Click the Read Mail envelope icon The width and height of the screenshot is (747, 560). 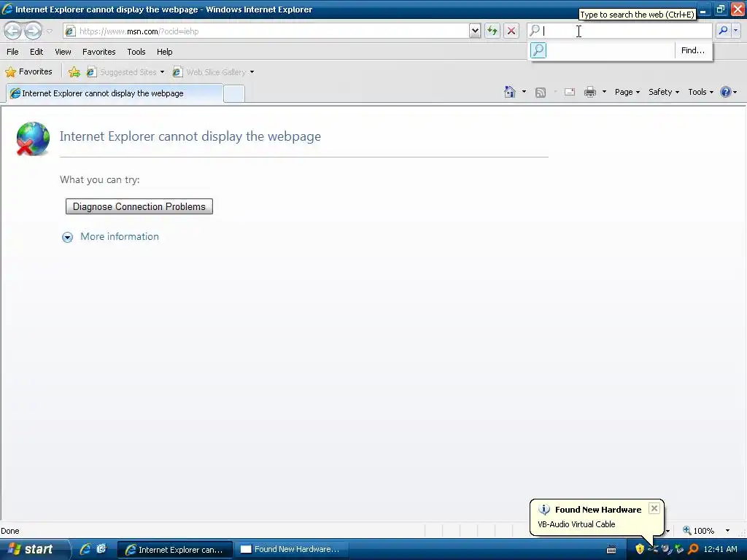pos(570,93)
